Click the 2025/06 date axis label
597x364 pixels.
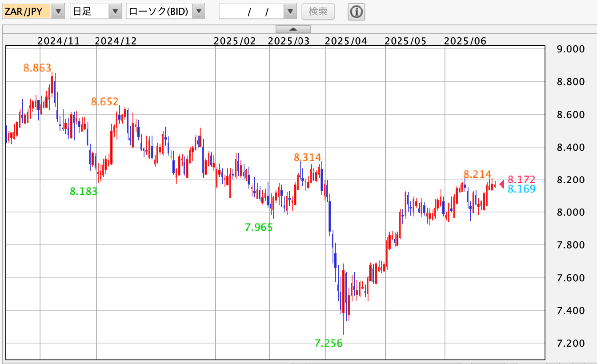465,41
